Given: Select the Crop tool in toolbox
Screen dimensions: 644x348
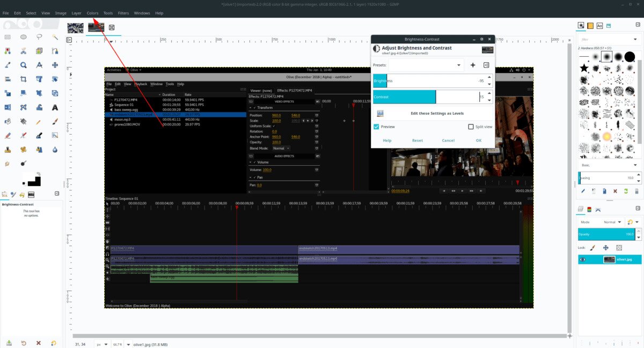Looking at the screenshot, I should (x=24, y=79).
